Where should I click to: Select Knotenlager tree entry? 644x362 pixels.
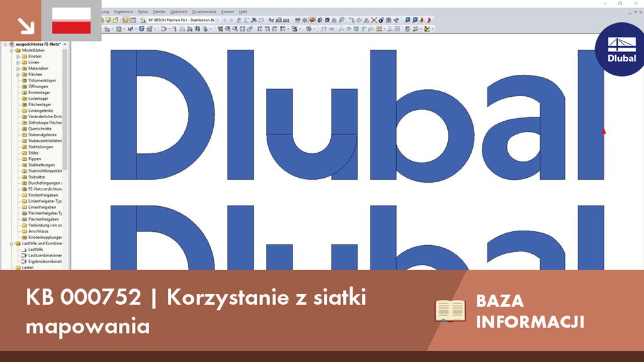click(39, 93)
